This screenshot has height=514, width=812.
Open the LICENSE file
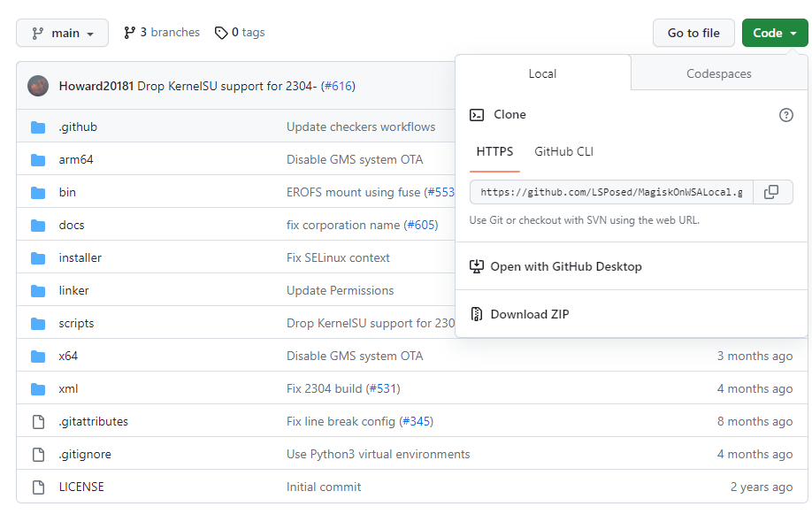[x=81, y=487]
